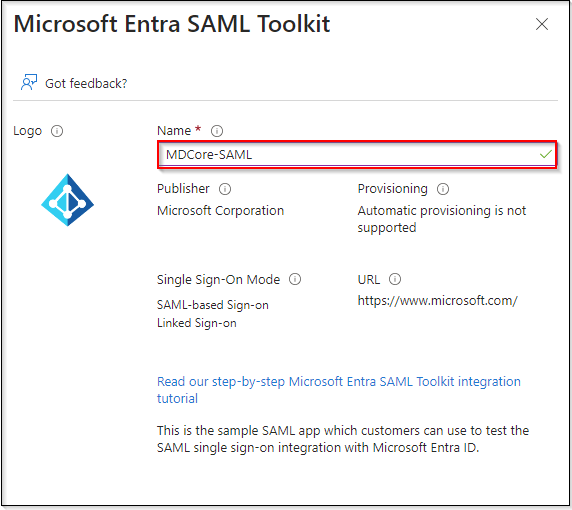
Task: Click the SAML-based Sign-on text
Action: [213, 305]
